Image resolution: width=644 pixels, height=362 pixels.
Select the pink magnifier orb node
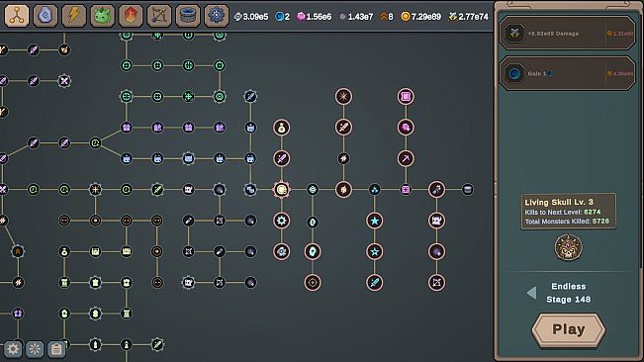[x=406, y=128]
